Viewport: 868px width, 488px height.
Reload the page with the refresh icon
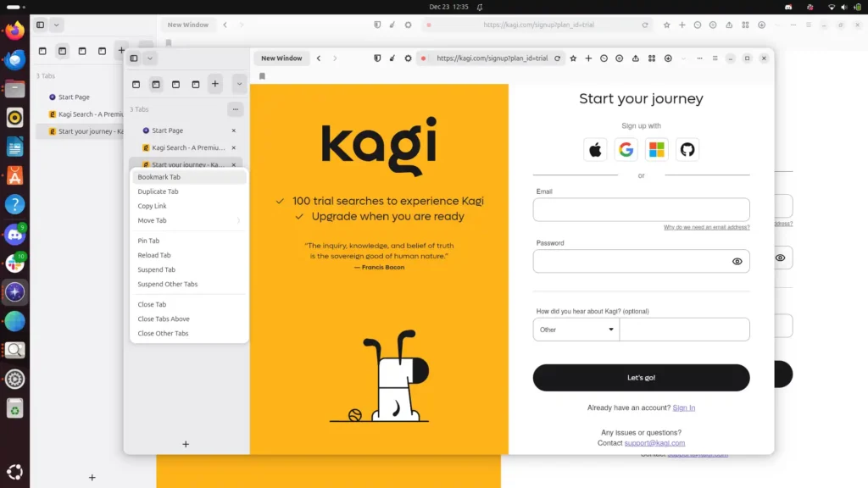pos(558,58)
